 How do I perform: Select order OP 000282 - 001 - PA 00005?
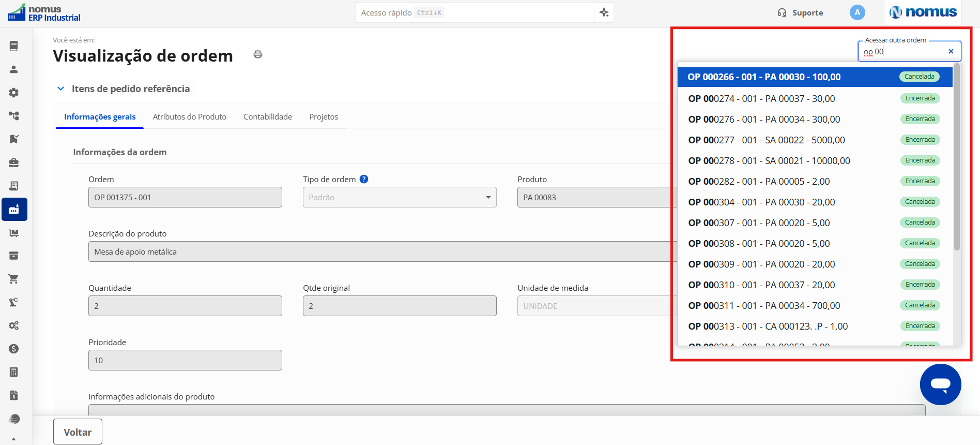click(815, 181)
